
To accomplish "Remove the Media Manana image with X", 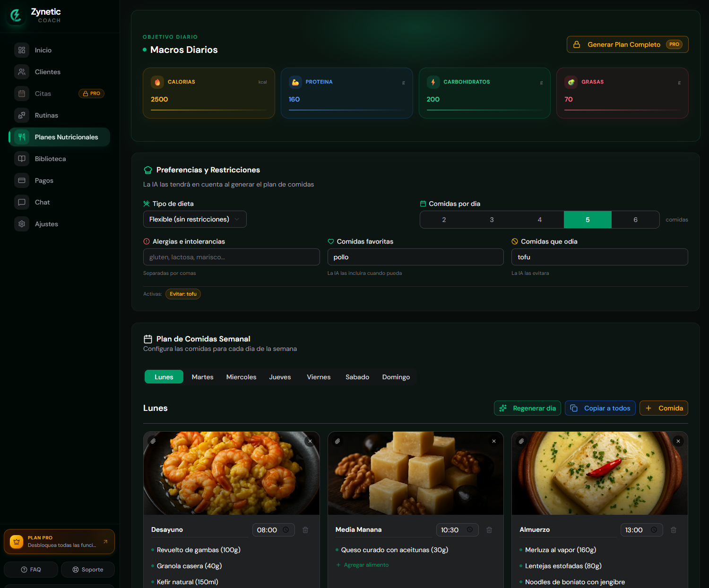I will click(494, 441).
